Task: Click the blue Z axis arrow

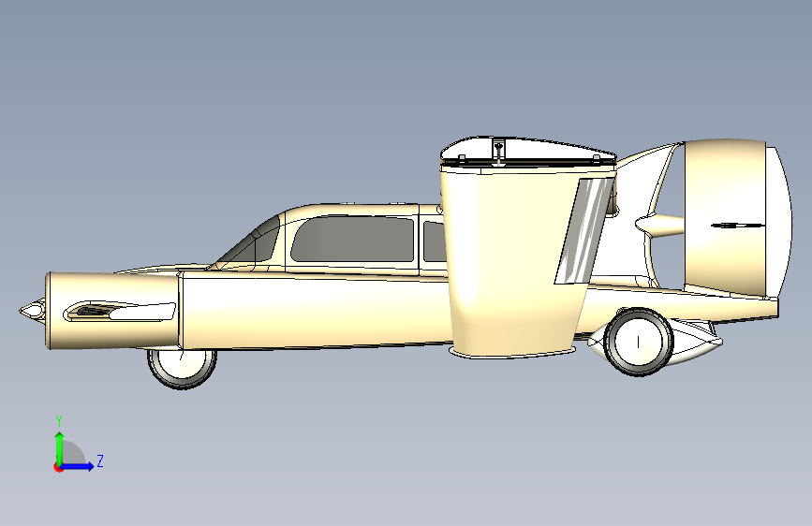Action: [x=78, y=466]
